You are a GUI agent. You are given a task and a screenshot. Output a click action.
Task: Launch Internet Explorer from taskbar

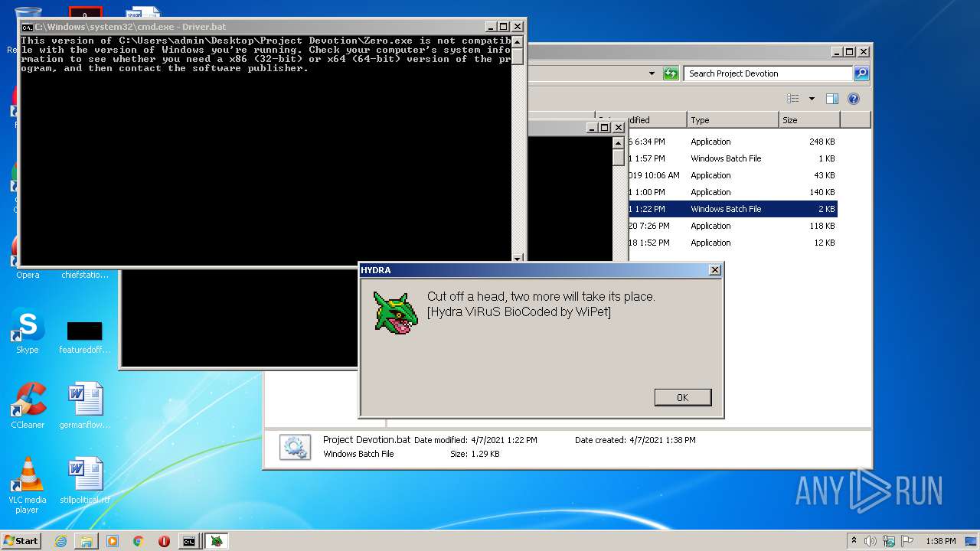[x=60, y=541]
